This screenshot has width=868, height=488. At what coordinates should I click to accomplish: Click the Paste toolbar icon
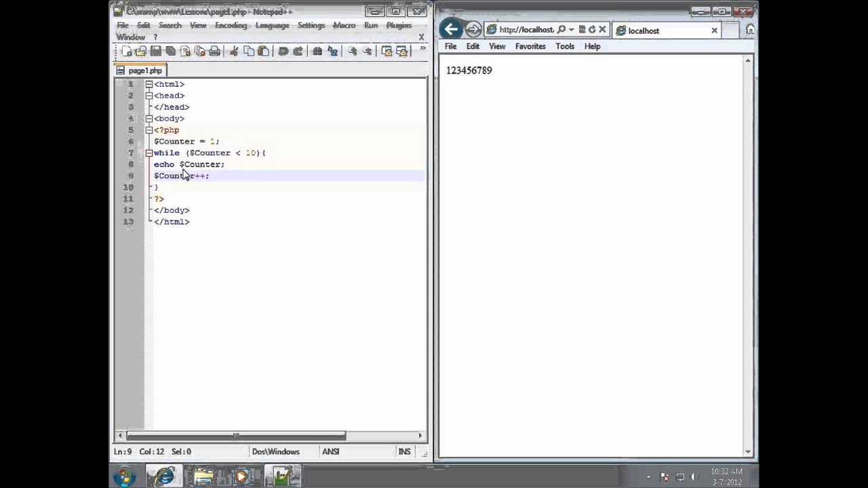[x=264, y=52]
